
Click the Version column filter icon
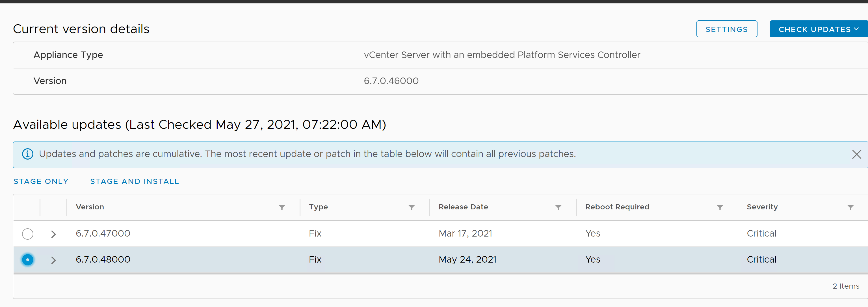(282, 207)
